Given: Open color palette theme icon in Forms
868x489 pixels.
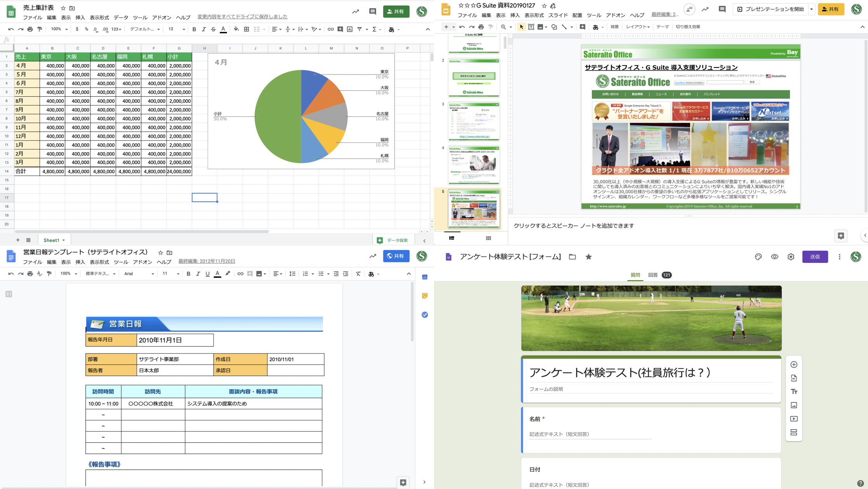Looking at the screenshot, I should 758,257.
